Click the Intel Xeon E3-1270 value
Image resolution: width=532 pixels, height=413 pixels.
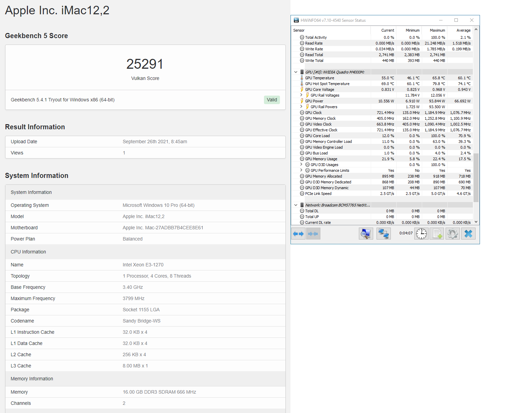point(143,265)
